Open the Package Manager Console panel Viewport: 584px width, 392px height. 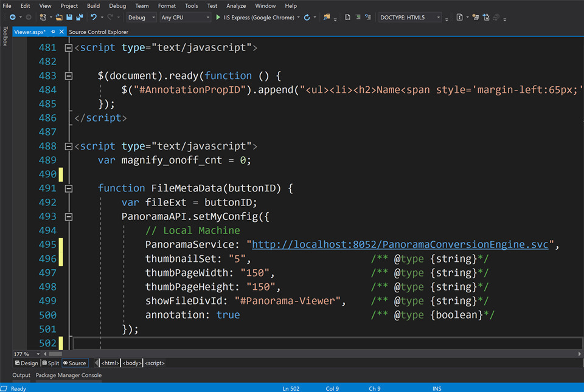pyautogui.click(x=69, y=376)
